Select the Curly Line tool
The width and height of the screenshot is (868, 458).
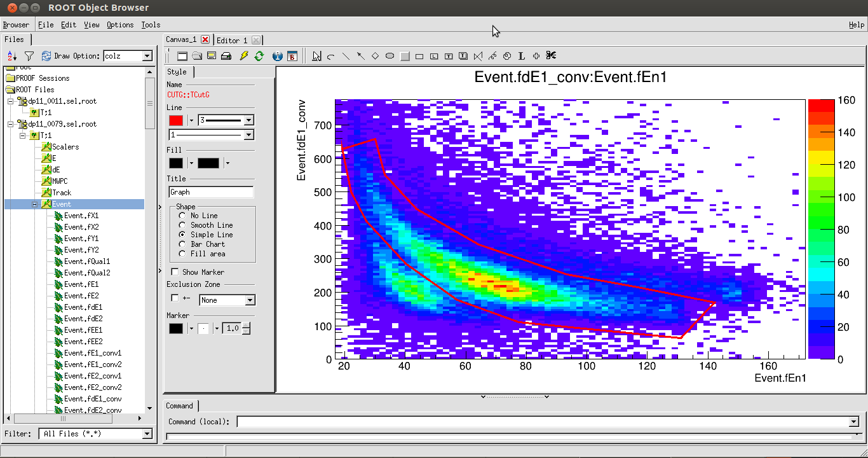[492, 56]
